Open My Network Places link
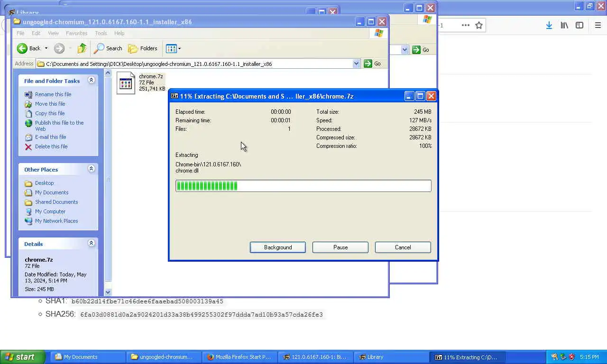 [56, 221]
